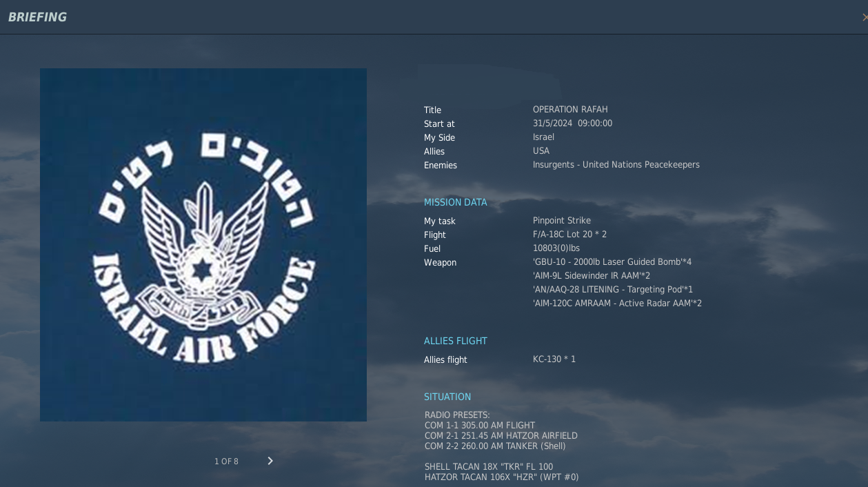Image resolution: width=868 pixels, height=487 pixels.
Task: Click the '1 OF 8' image counter
Action: coord(226,461)
